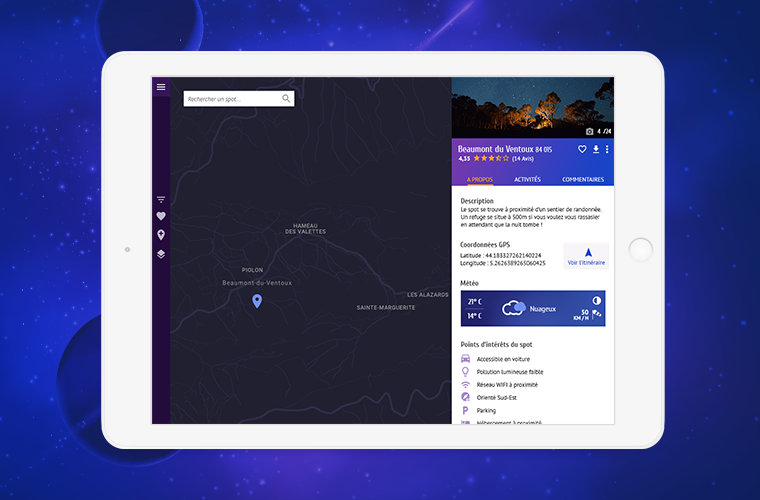Click the 'Nuageux' weather label
This screenshot has width=760, height=500.
tap(542, 309)
